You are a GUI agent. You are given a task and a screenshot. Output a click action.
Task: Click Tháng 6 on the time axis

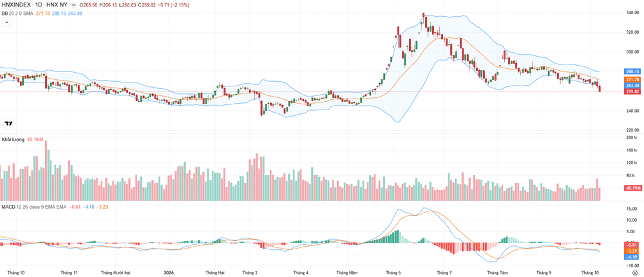(x=393, y=272)
